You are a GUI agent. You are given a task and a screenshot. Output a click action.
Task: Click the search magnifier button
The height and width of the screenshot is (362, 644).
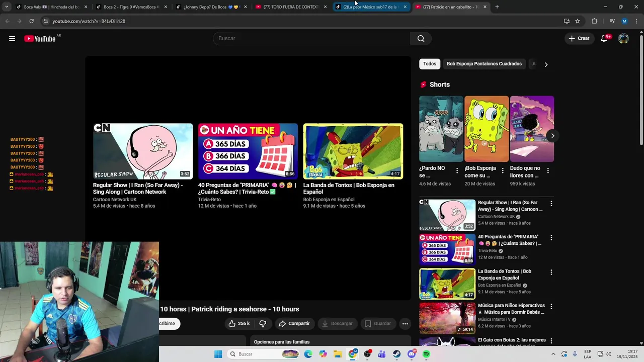tap(421, 39)
